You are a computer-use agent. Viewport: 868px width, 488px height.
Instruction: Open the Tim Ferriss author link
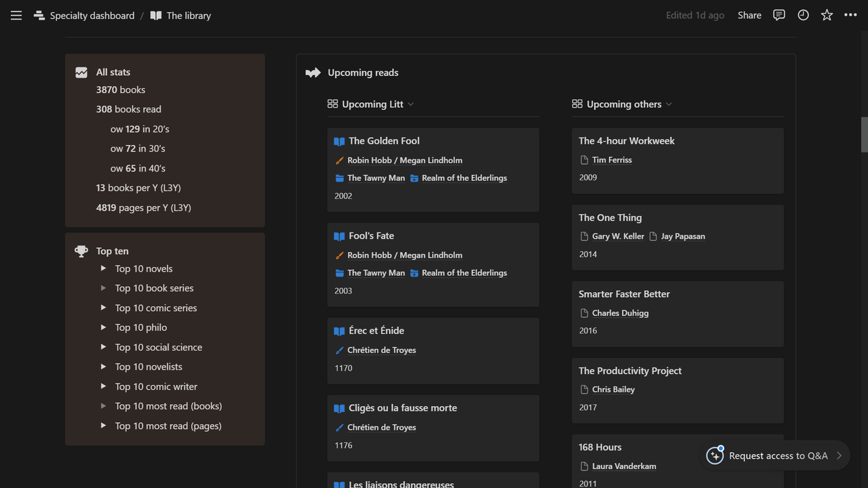click(612, 159)
